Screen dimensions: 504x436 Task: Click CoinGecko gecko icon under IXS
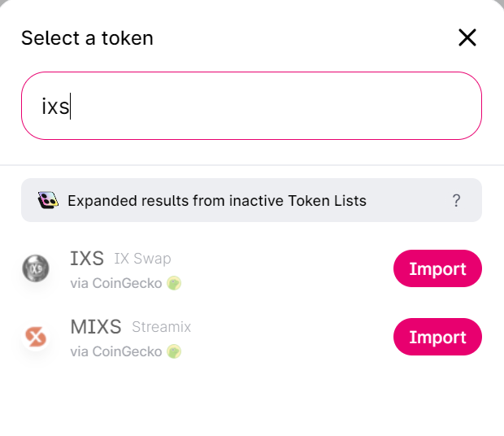click(x=174, y=283)
